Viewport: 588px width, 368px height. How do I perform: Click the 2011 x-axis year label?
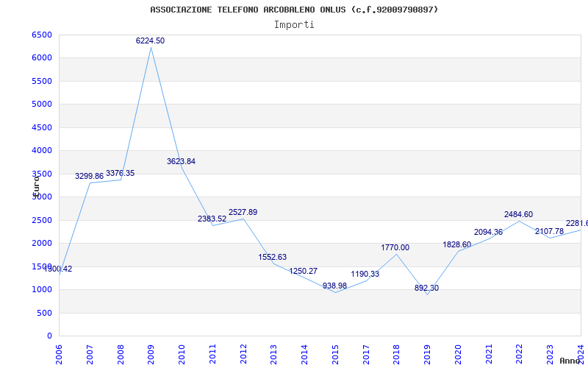[212, 355]
